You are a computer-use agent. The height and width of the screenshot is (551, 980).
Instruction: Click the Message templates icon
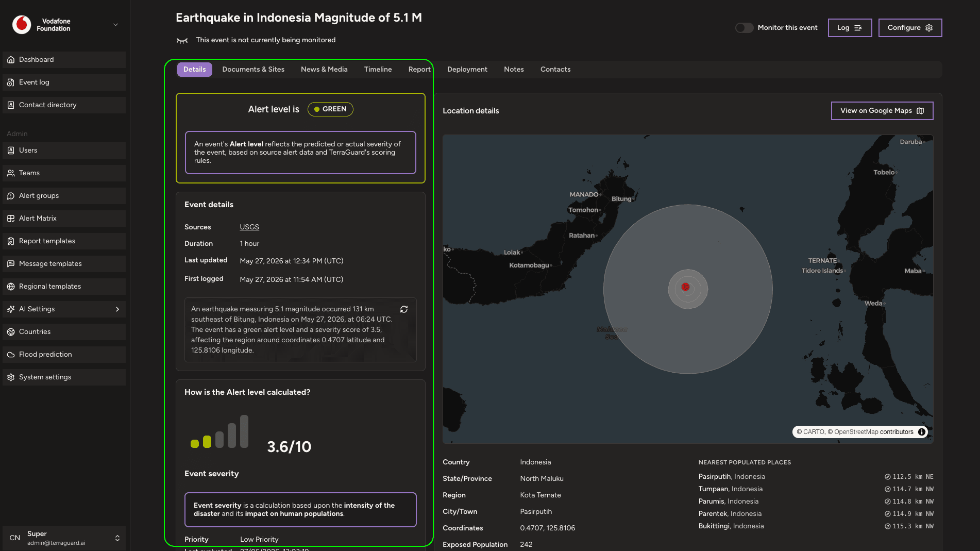(11, 264)
